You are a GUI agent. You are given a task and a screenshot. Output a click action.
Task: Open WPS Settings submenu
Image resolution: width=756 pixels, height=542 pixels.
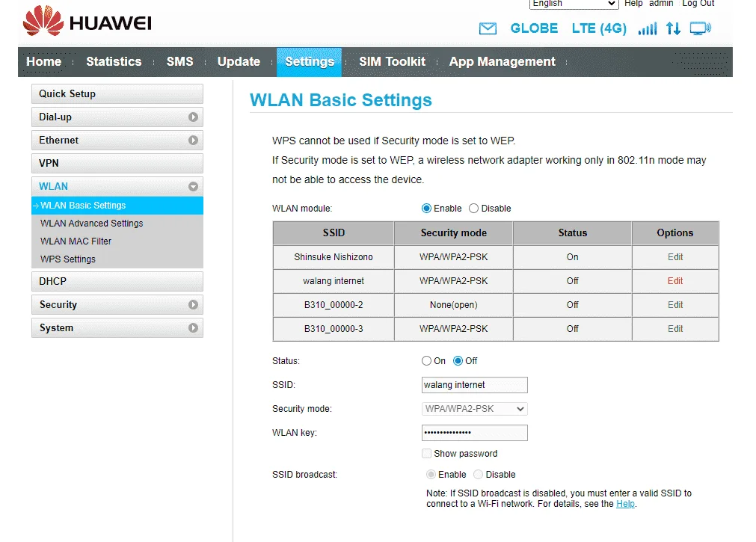pos(68,259)
